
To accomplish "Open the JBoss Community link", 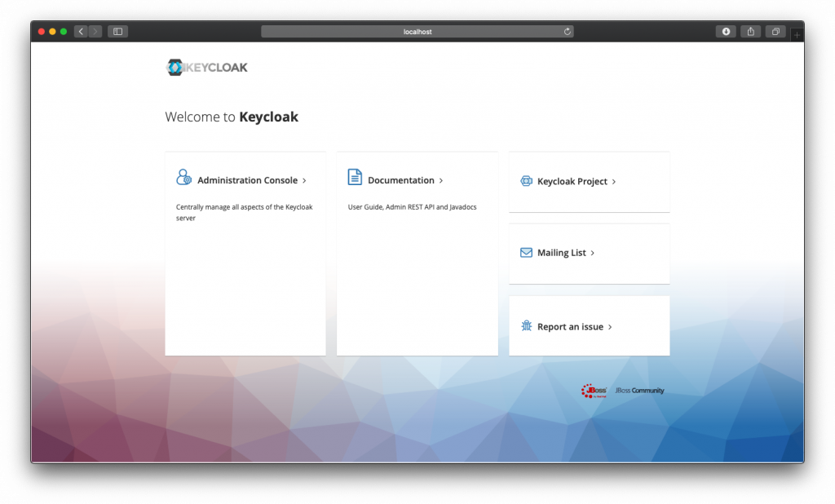I will [639, 391].
